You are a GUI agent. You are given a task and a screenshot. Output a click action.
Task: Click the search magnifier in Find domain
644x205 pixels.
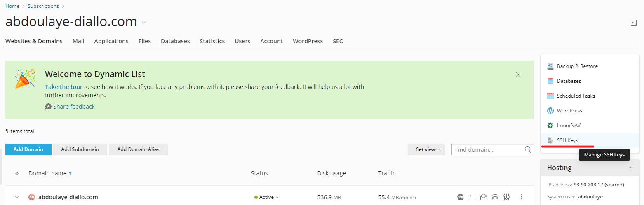(x=528, y=149)
